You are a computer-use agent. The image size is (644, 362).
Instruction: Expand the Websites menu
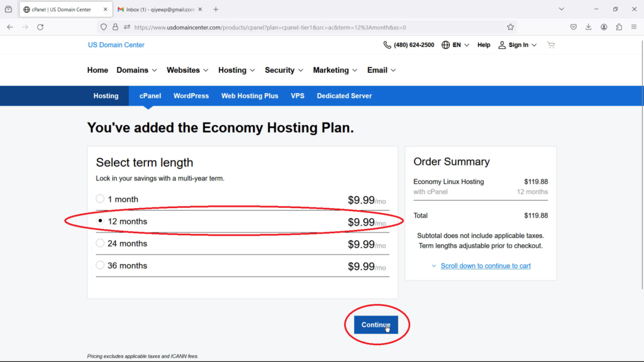coord(187,70)
